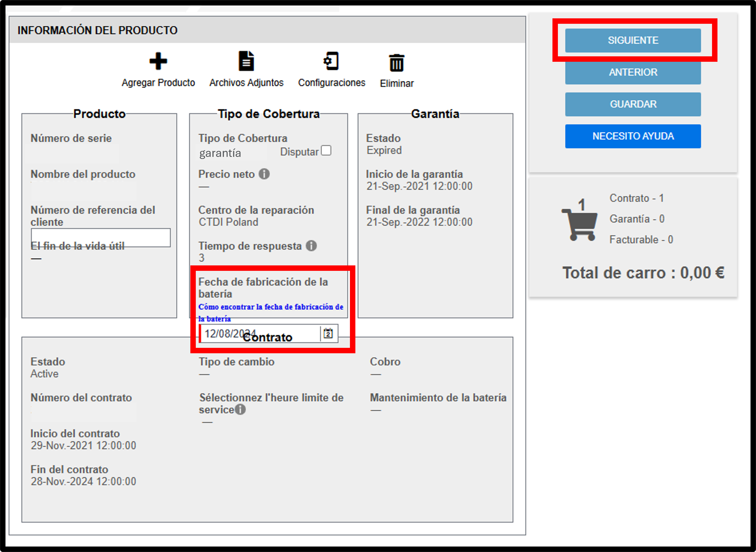The image size is (756, 552).
Task: Select the garantía coverage type value
Action: coord(220,153)
